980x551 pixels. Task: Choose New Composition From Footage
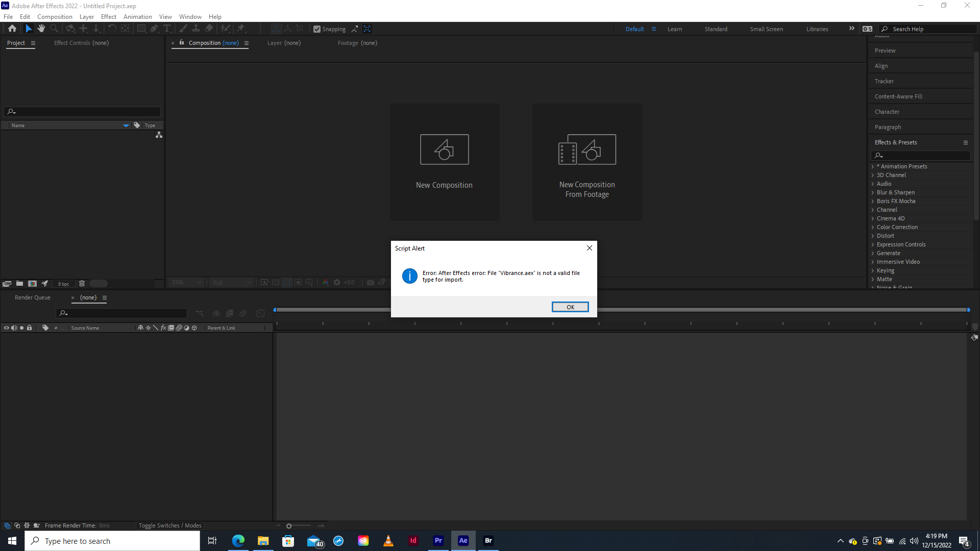(x=587, y=162)
